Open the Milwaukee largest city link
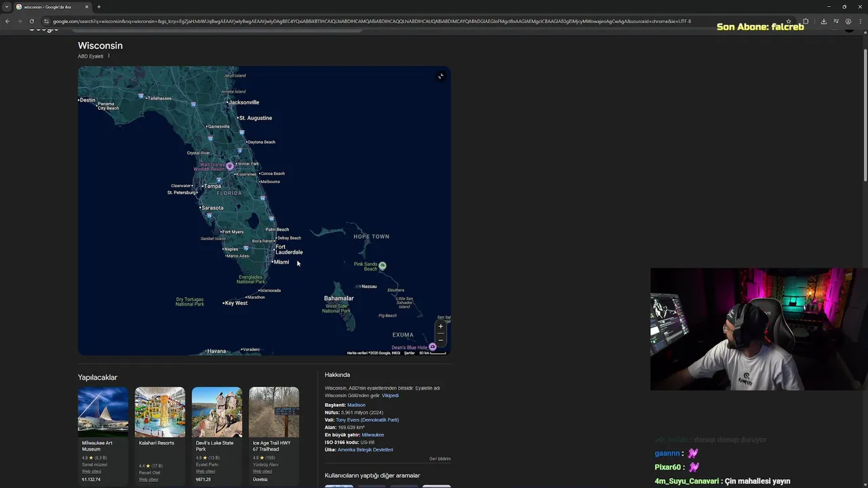This screenshot has height=488, width=868. coord(373,434)
